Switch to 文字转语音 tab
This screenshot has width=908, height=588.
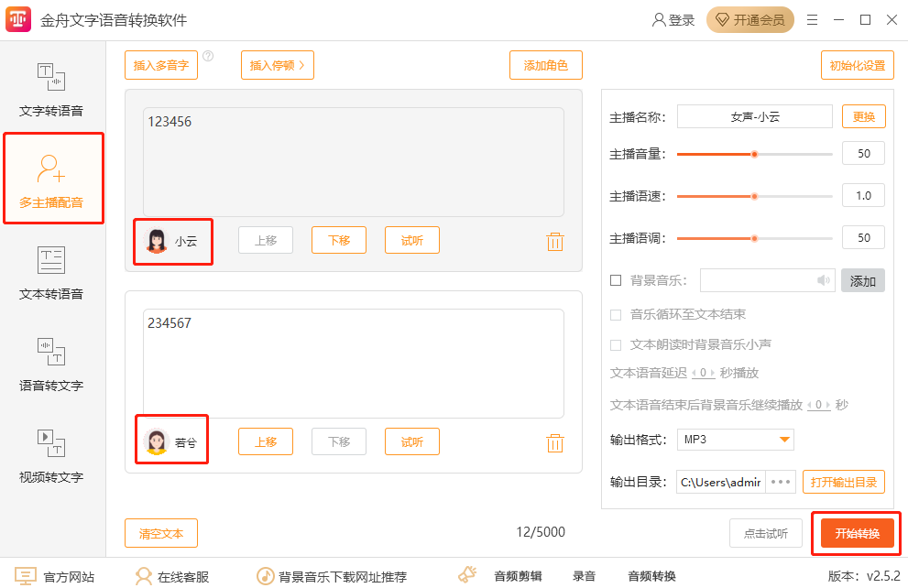(51, 90)
